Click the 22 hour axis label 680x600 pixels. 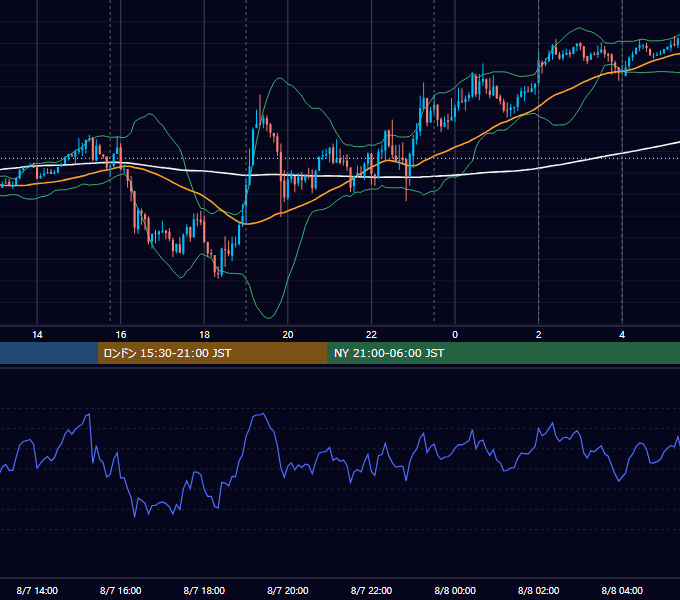point(371,335)
